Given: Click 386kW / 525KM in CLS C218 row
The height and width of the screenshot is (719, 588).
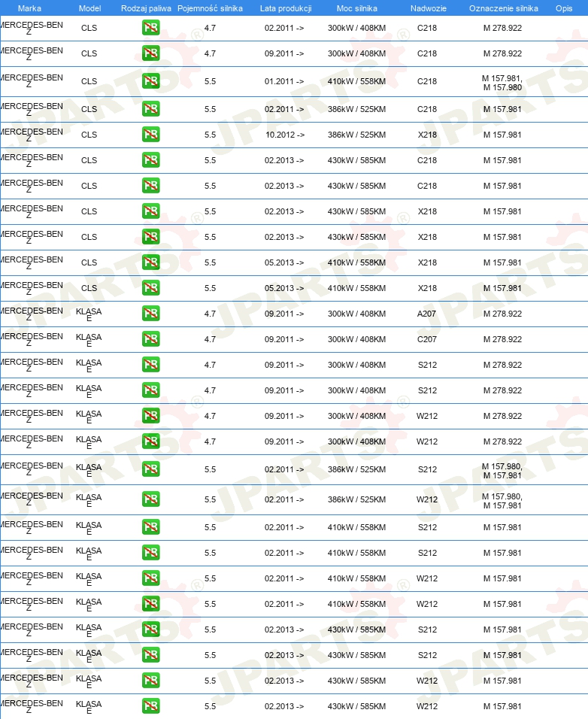Looking at the screenshot, I should click(356, 109).
